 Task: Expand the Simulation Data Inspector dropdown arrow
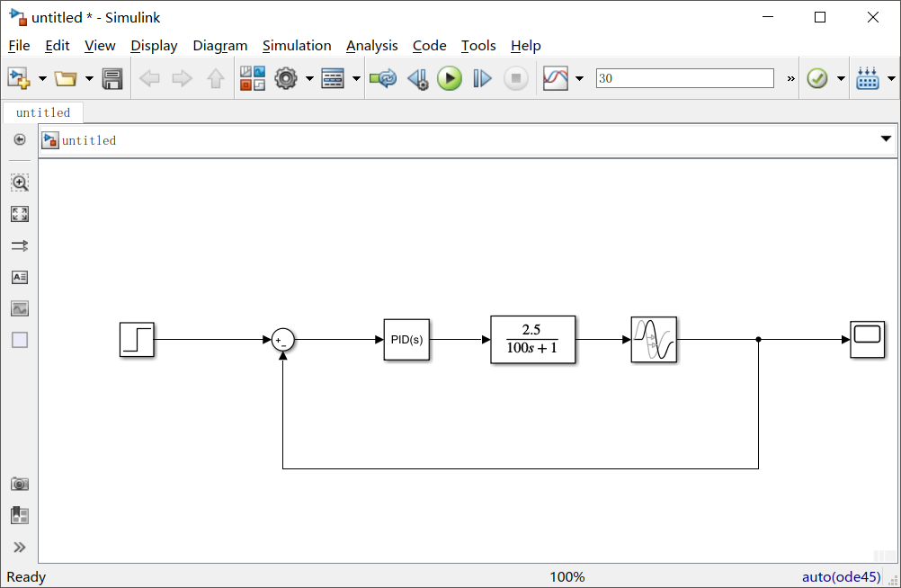[579, 79]
